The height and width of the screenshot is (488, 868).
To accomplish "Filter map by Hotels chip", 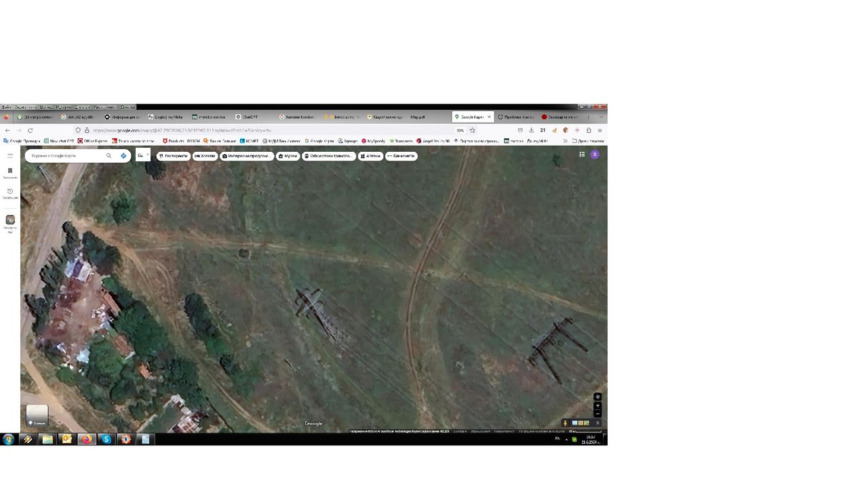I will (x=205, y=156).
